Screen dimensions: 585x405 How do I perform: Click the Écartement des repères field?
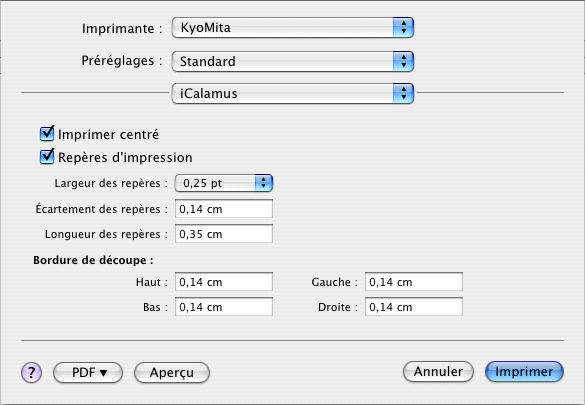(224, 209)
